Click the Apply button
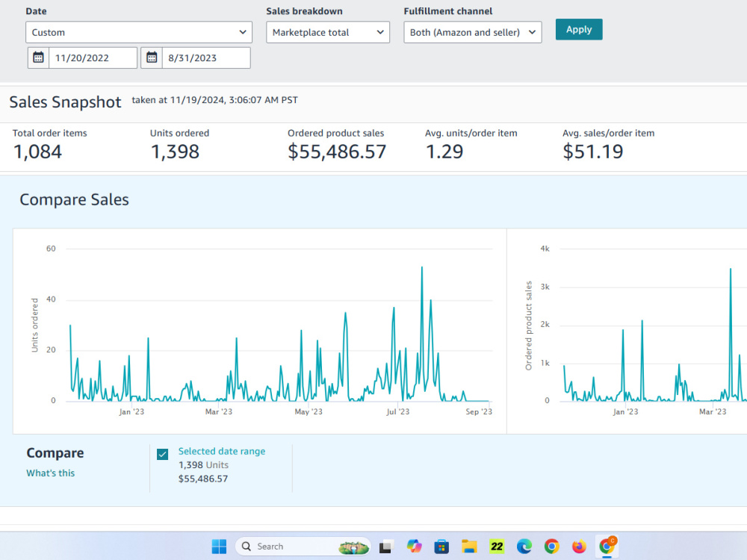The height and width of the screenshot is (560, 747). 579,30
